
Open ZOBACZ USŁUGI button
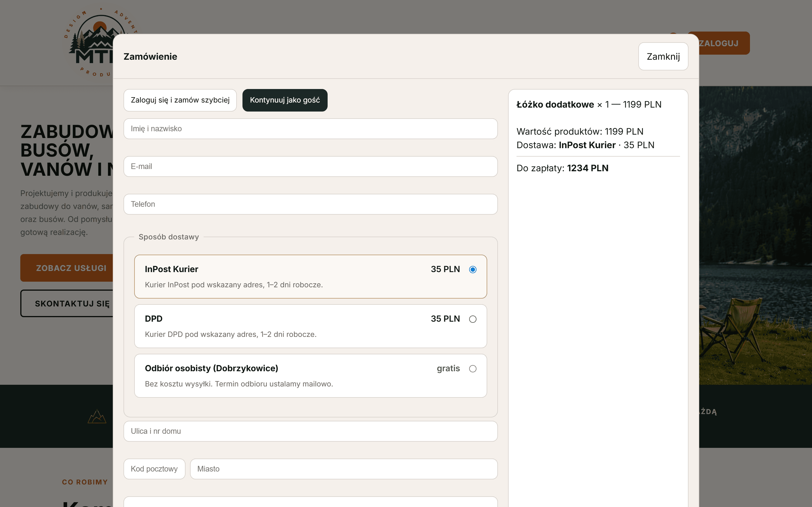[67, 268]
